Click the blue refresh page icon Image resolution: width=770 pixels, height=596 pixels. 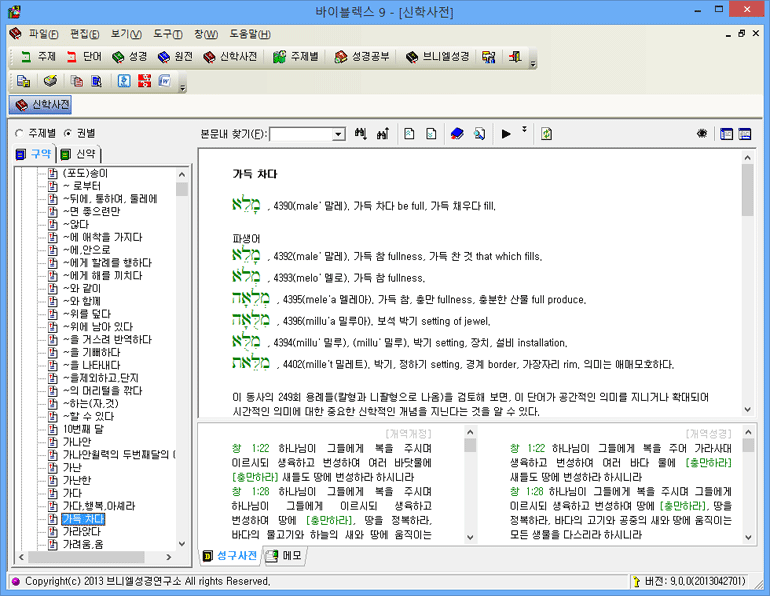(x=124, y=81)
